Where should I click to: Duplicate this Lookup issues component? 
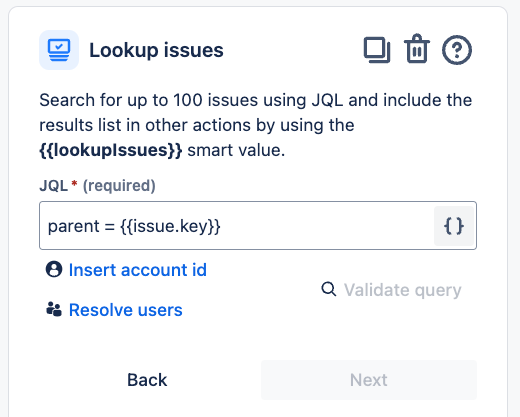pos(377,50)
